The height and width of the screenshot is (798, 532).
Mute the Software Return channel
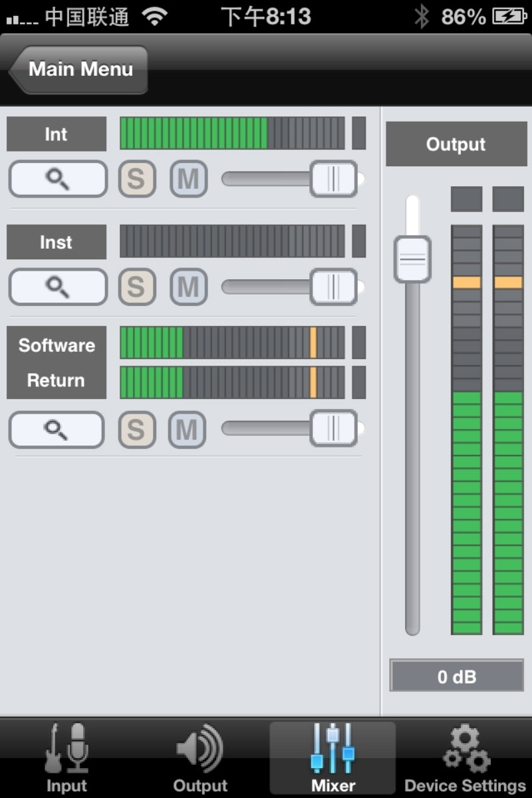click(187, 430)
